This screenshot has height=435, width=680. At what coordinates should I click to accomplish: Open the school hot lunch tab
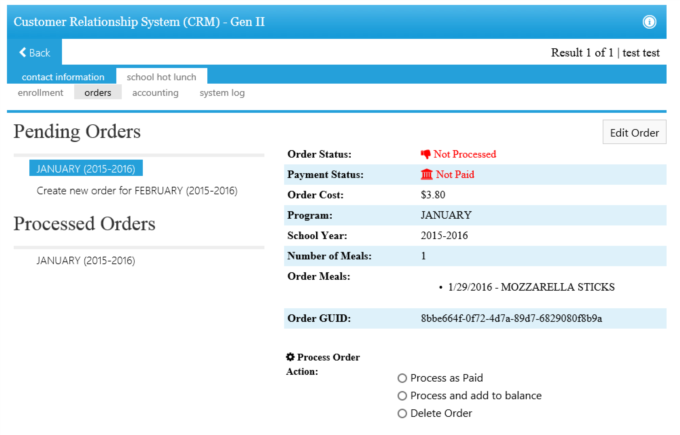[x=161, y=77]
